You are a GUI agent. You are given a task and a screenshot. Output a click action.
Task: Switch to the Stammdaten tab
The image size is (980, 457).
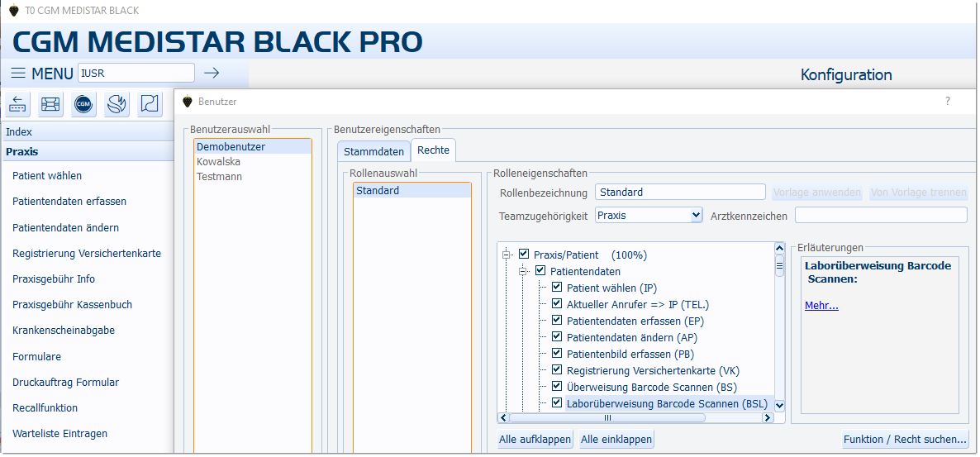click(373, 151)
